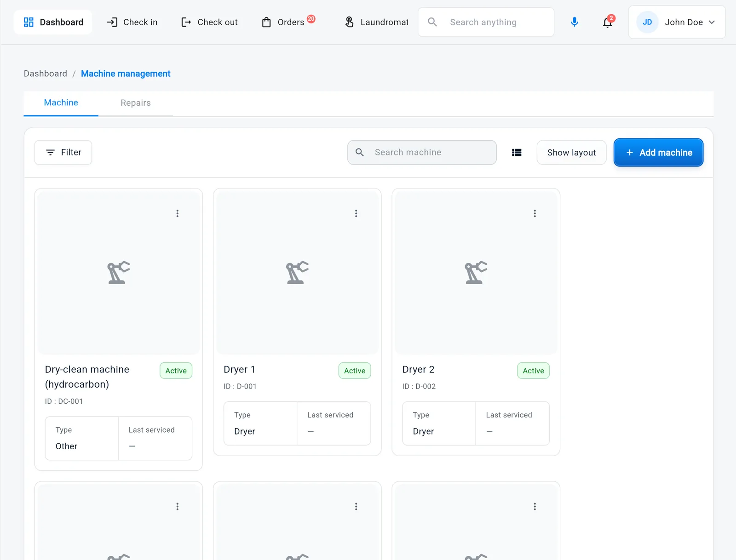Switch to the Repairs tab
The width and height of the screenshot is (736, 560).
tap(136, 103)
